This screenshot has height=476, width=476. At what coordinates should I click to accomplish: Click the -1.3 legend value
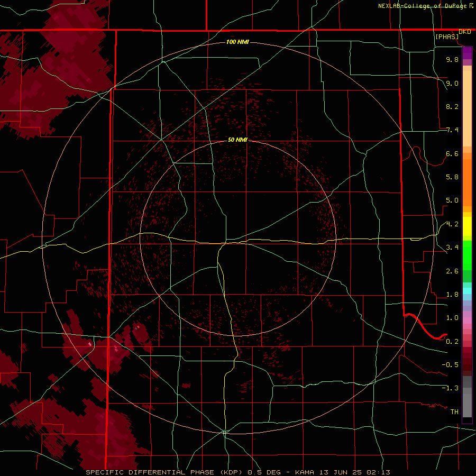point(450,388)
